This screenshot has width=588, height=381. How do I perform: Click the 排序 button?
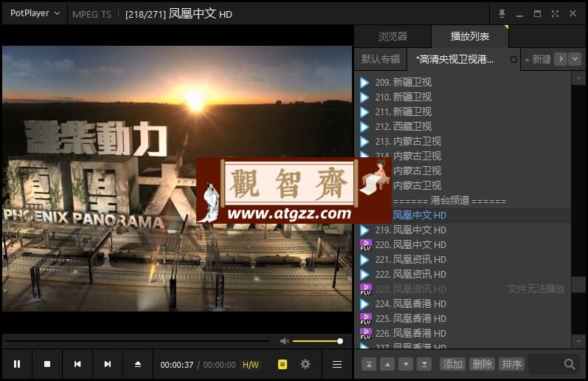pos(511,364)
